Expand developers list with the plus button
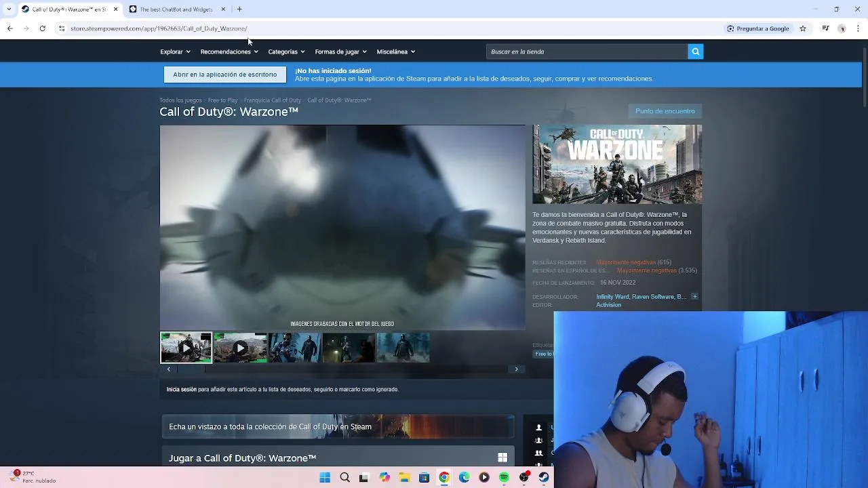 [694, 297]
